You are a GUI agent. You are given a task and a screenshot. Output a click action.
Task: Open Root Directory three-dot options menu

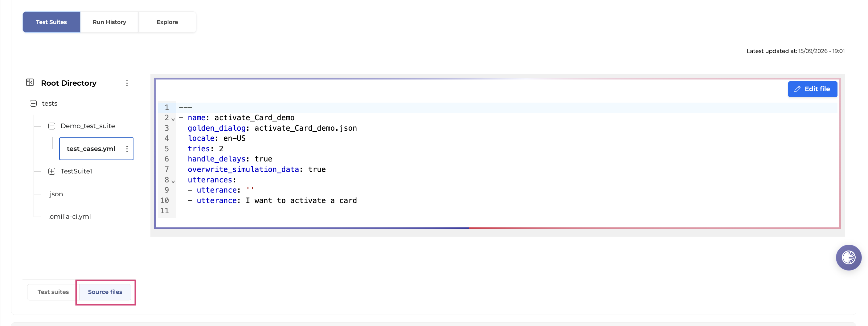[127, 83]
